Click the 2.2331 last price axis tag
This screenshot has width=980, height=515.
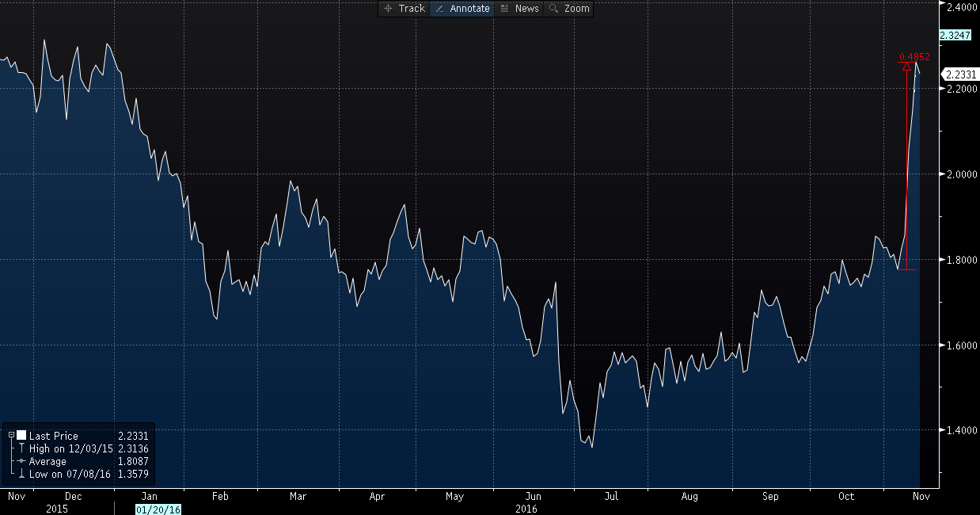(x=962, y=74)
